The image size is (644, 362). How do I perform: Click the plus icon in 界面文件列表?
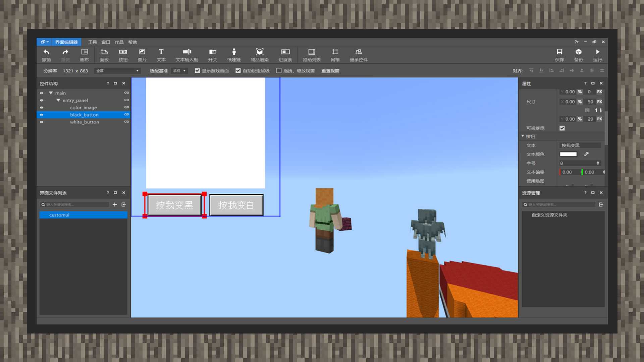pos(115,204)
